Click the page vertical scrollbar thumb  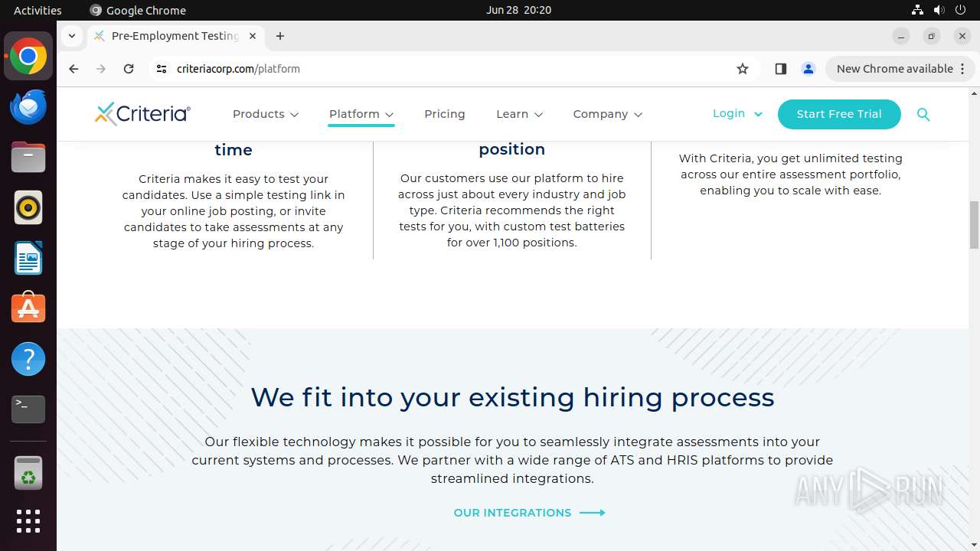974,225
